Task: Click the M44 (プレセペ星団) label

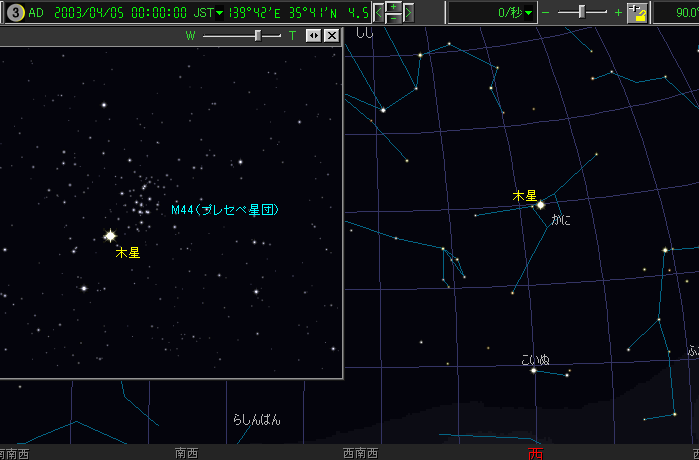Action: click(x=224, y=210)
